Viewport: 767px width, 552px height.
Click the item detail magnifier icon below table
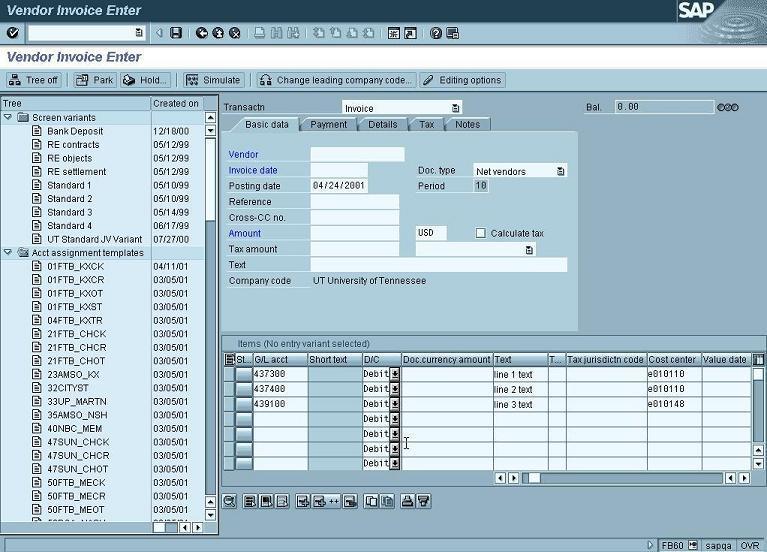[230, 501]
